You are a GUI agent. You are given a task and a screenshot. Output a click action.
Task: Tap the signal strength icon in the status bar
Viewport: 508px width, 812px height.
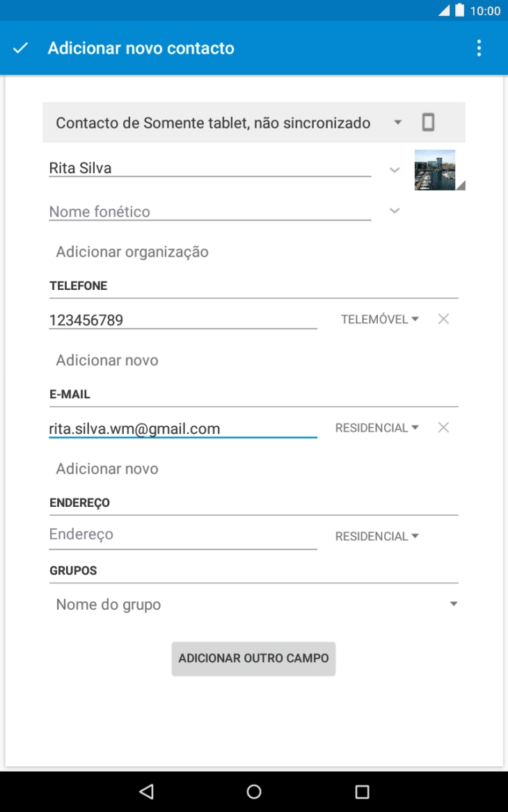pyautogui.click(x=444, y=10)
